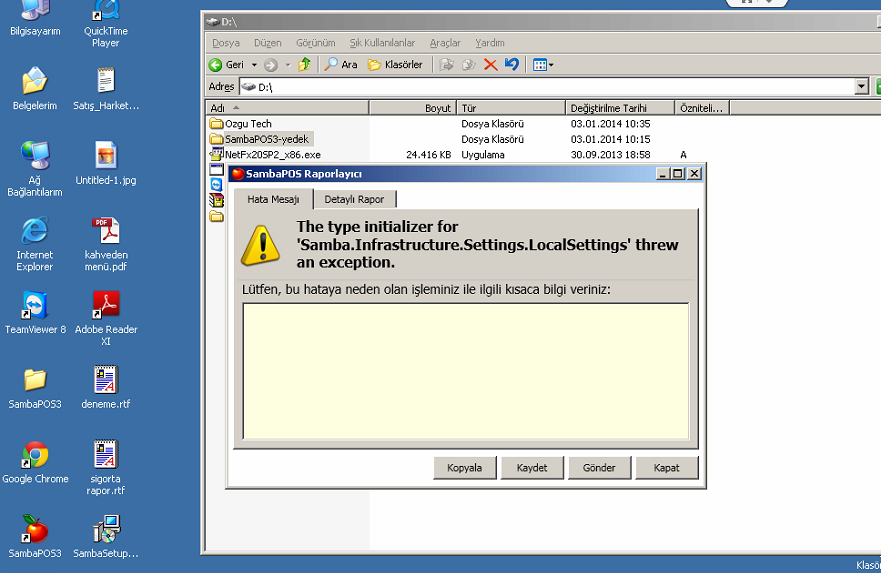Expand the Geri back history dropdown arrow
This screenshot has height=573, width=881.
point(254,65)
